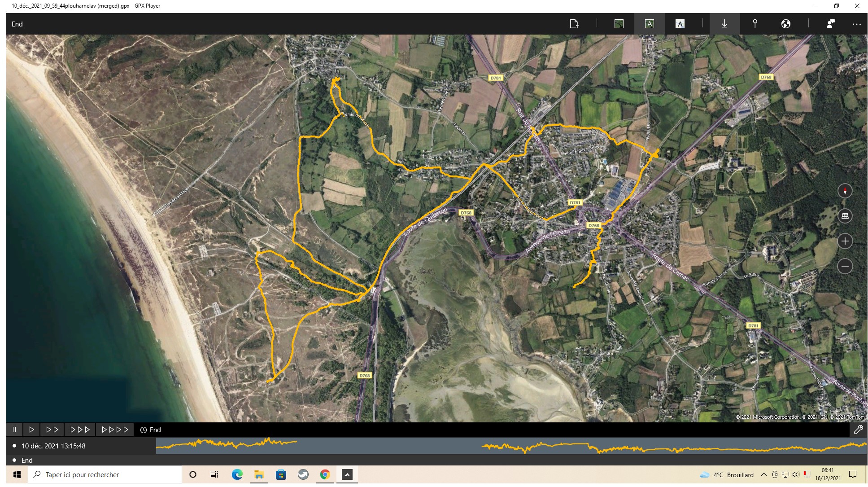Click the waypoint pin toolbar icon
This screenshot has width=868, height=487.
(x=755, y=24)
